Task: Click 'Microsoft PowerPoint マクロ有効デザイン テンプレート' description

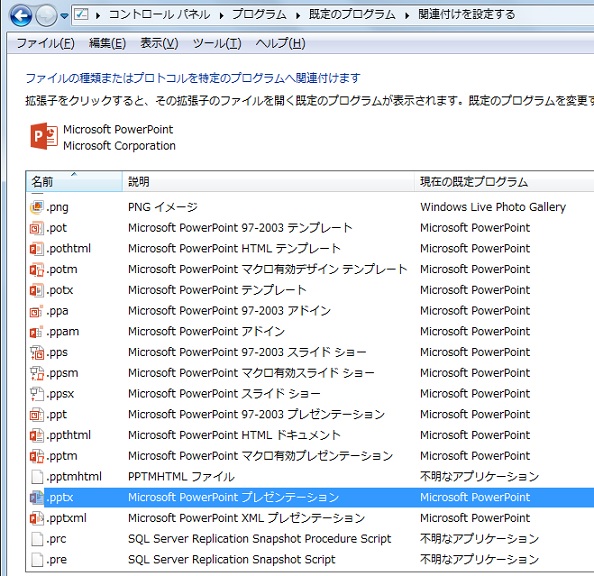Action: [267, 269]
